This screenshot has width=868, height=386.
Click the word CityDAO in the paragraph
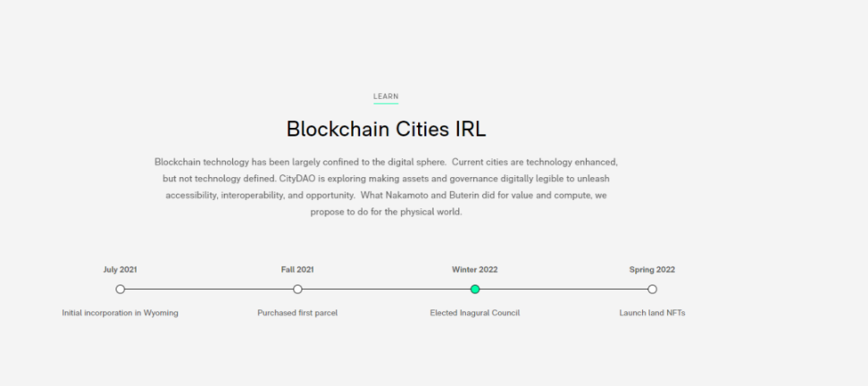(x=299, y=179)
